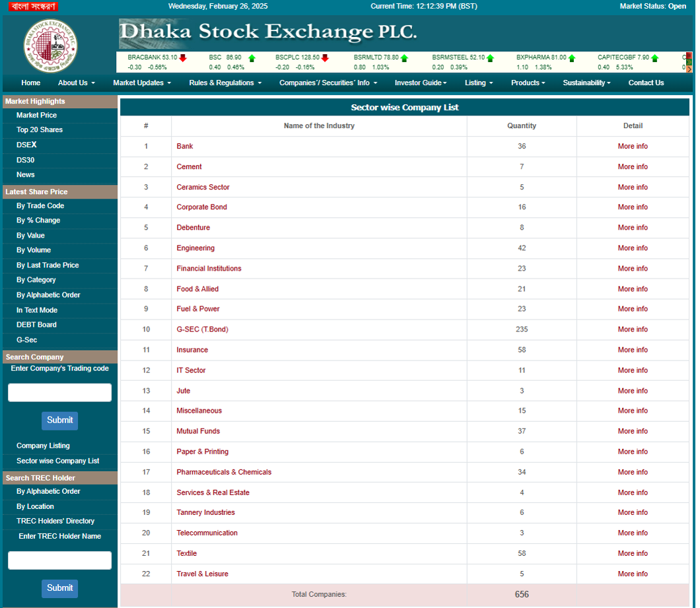Click More info for Insurance row
The height and width of the screenshot is (608, 700).
point(633,350)
